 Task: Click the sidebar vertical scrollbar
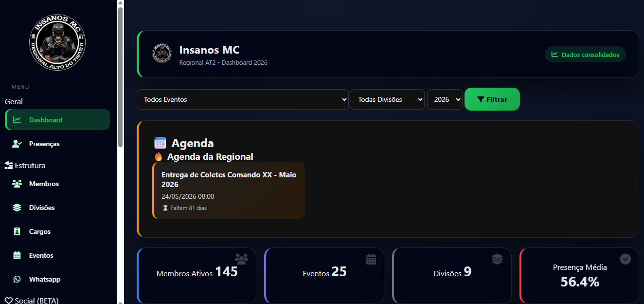[x=120, y=78]
